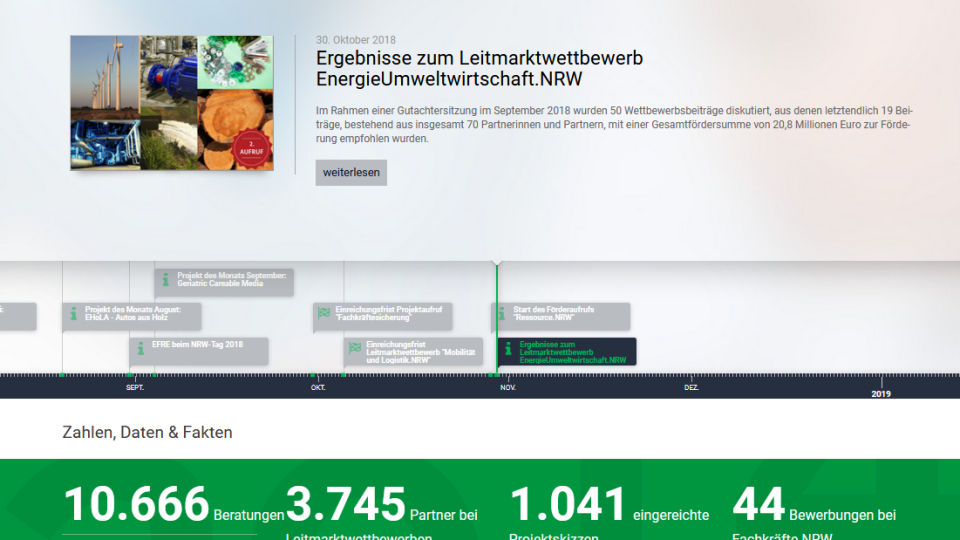The image size is (960, 540).
Task: Select timeline entry Projekt des Monats September
Action: pyautogui.click(x=224, y=282)
